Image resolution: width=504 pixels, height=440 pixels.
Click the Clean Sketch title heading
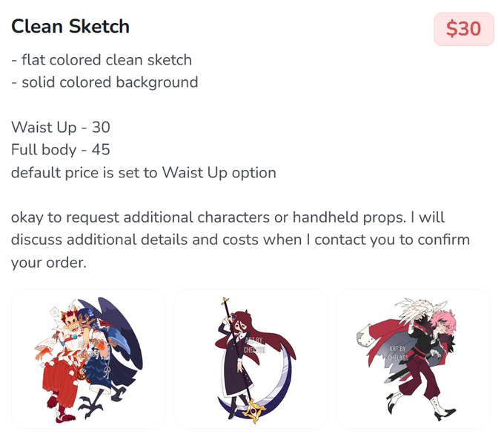pos(70,26)
